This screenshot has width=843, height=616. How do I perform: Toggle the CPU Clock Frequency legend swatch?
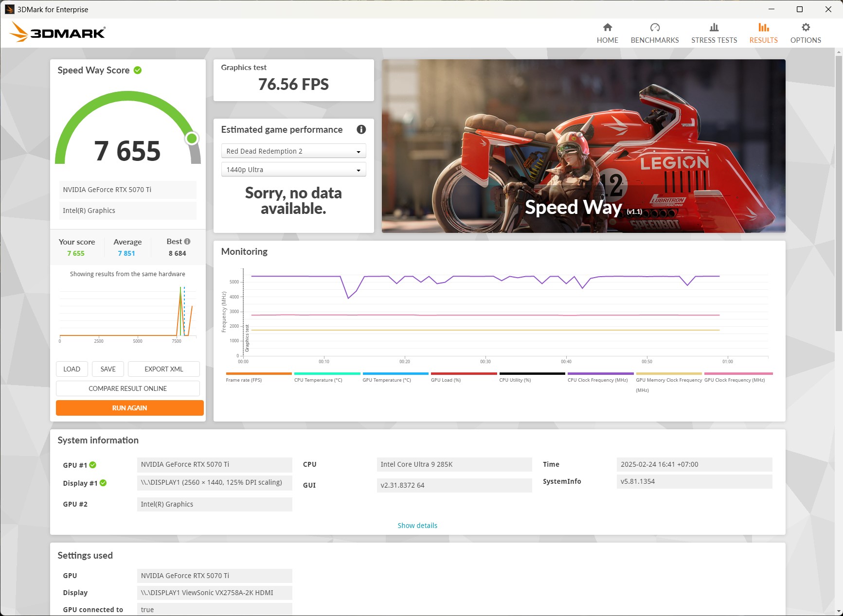coord(600,374)
